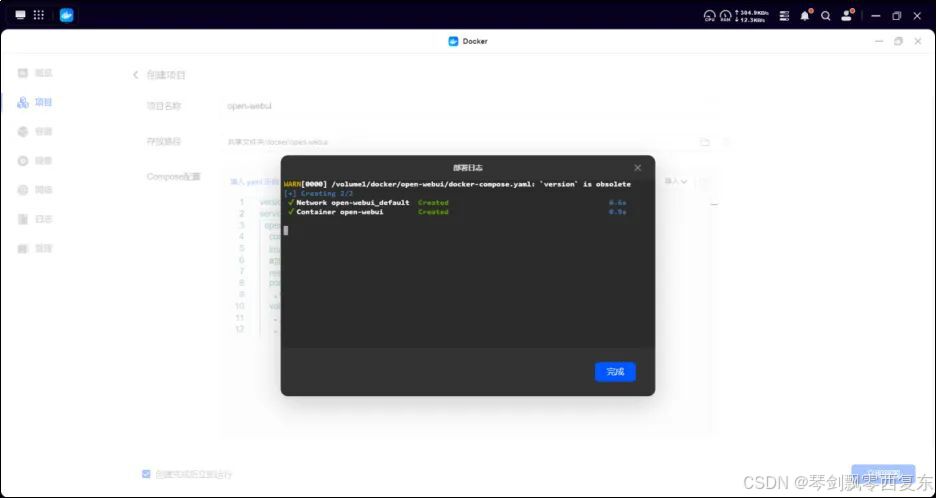Click Created status on the Container row

(x=433, y=212)
